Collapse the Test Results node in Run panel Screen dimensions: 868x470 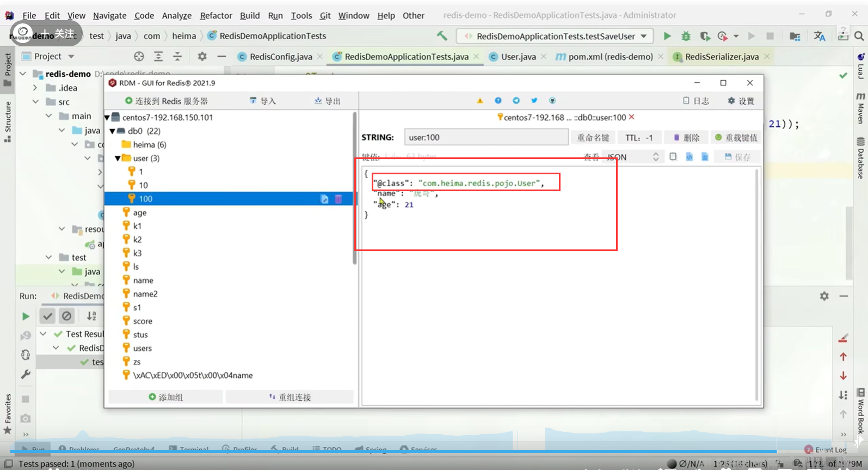43,334
